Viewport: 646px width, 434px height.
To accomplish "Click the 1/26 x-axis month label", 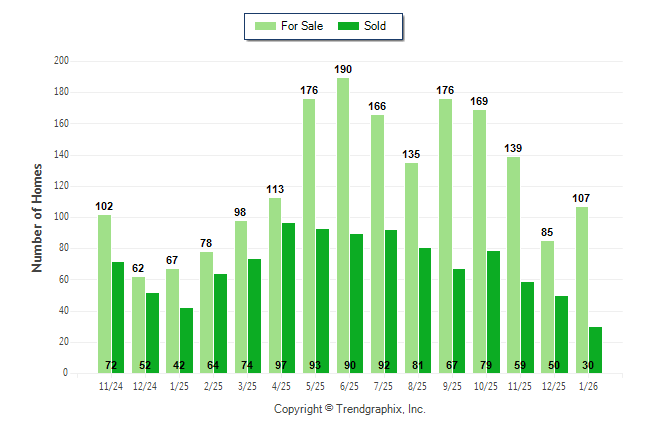I will (588, 387).
